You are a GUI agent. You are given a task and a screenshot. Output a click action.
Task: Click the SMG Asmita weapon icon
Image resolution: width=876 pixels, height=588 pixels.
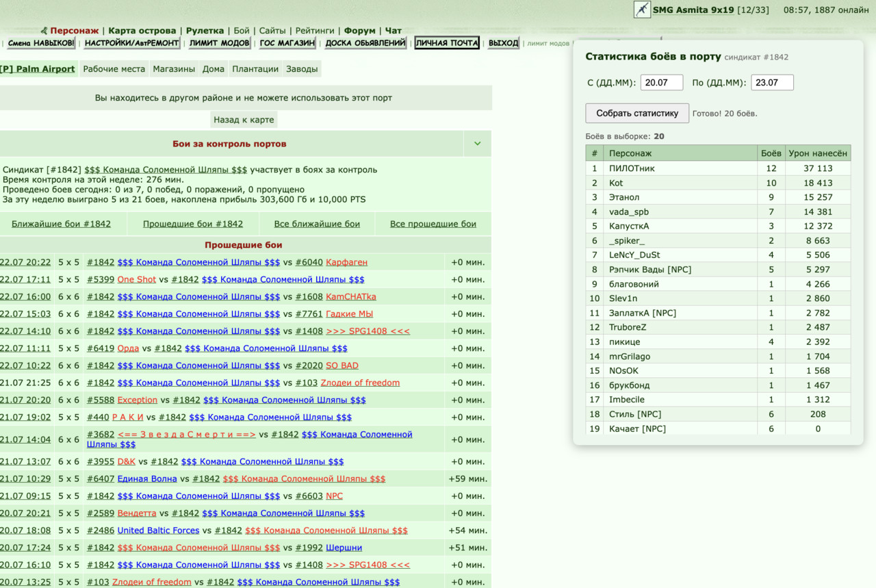[x=642, y=10]
